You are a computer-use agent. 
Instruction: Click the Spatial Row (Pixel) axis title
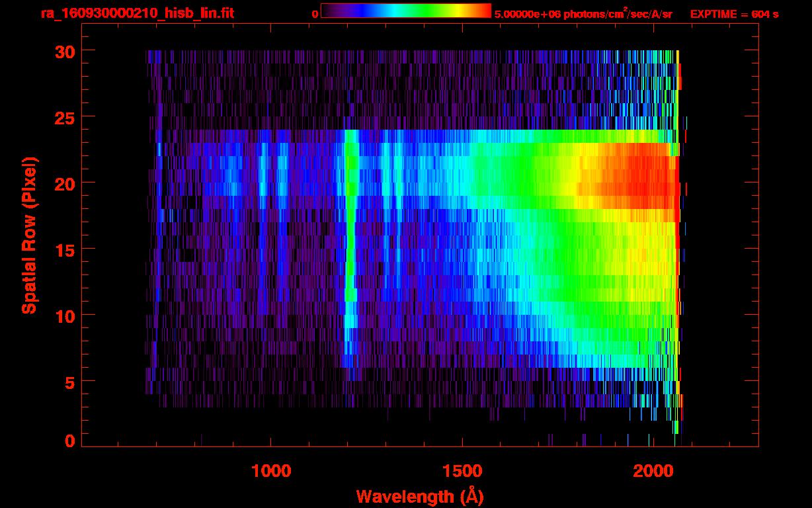click(x=28, y=235)
